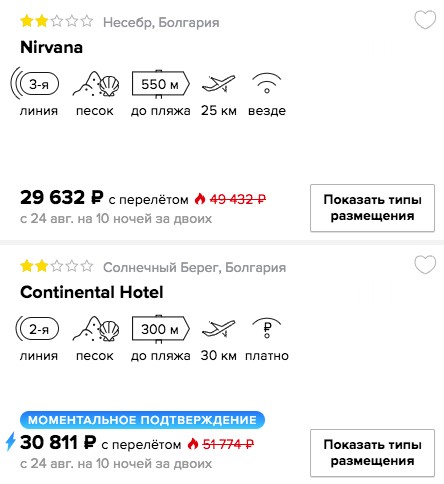Click the paid Wi-Fi ruble icon
Viewport: 444px width, 484px height.
coord(267,328)
